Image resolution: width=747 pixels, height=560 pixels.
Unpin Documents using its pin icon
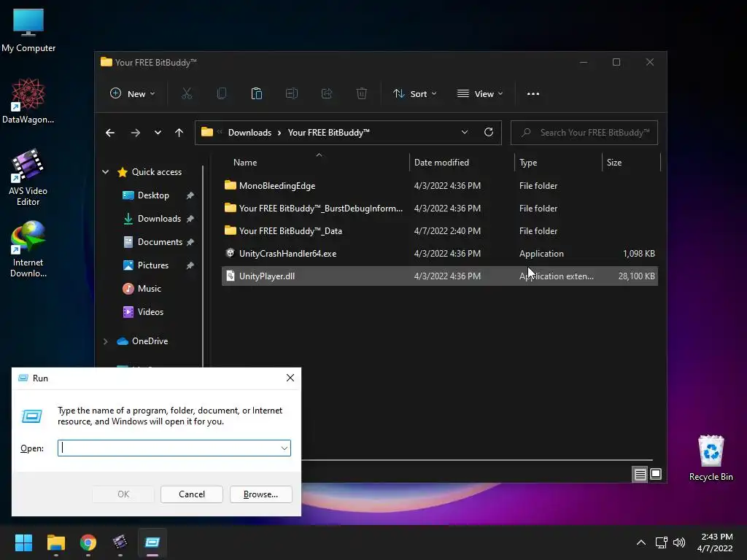tap(190, 242)
